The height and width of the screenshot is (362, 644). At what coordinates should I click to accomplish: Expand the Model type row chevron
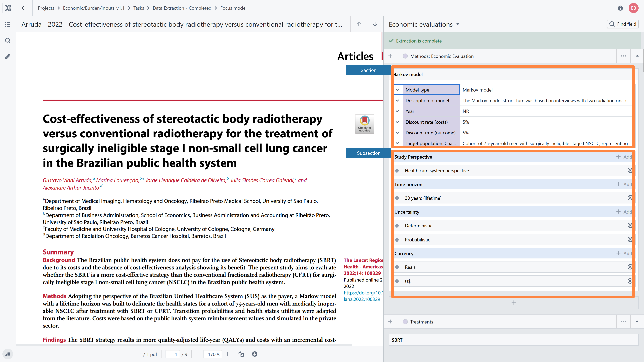[397, 90]
